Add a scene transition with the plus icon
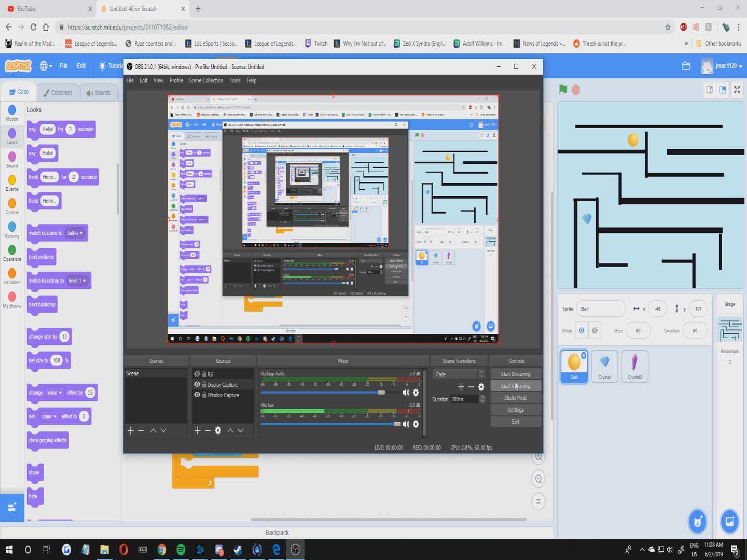 (x=461, y=387)
